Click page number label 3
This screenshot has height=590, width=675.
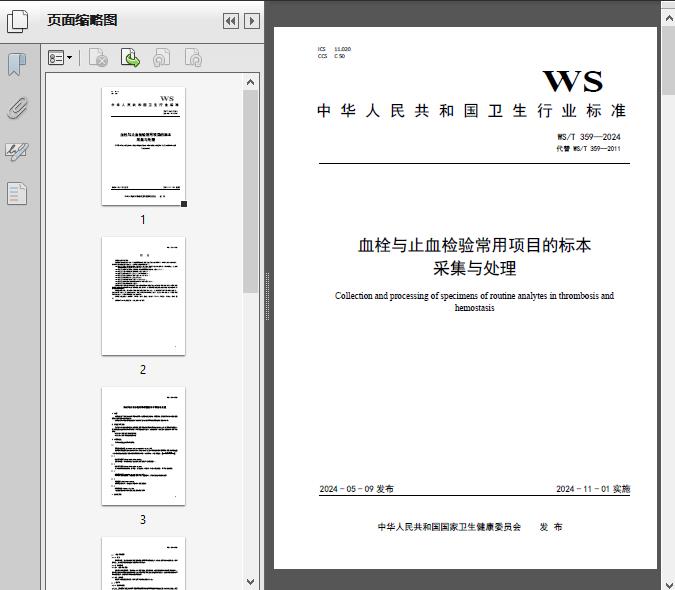pos(143,519)
